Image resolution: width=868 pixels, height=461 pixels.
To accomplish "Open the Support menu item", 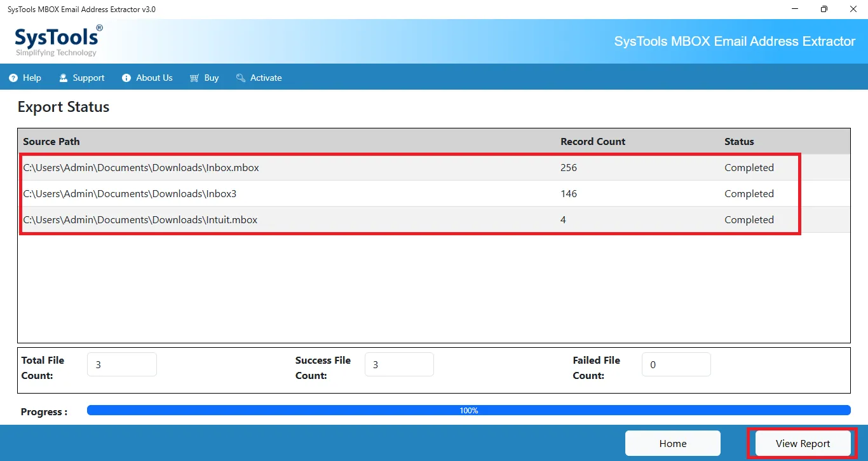I will click(81, 78).
